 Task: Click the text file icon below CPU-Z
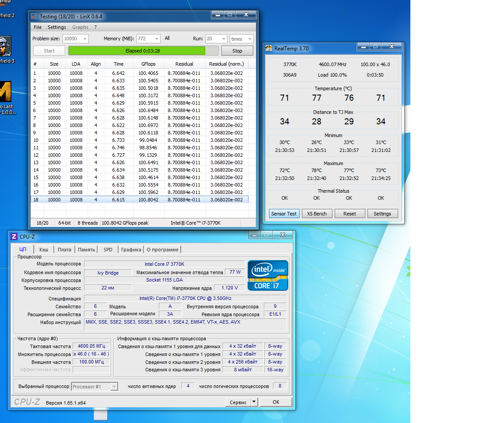pyautogui.click(x=101, y=415)
